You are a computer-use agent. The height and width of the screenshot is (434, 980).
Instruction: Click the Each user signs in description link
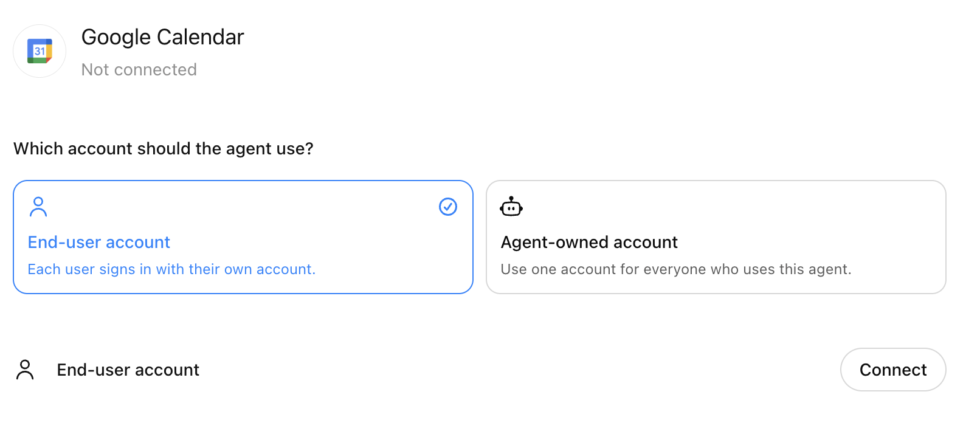171,269
